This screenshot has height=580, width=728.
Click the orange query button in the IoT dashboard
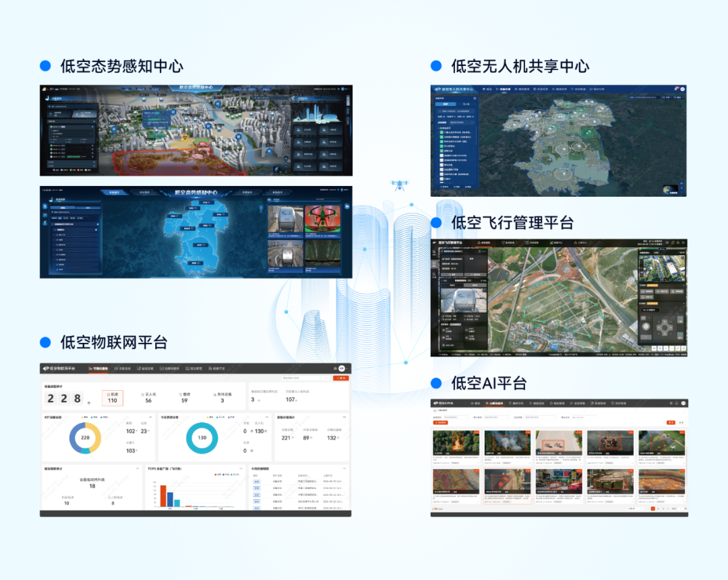340,378
